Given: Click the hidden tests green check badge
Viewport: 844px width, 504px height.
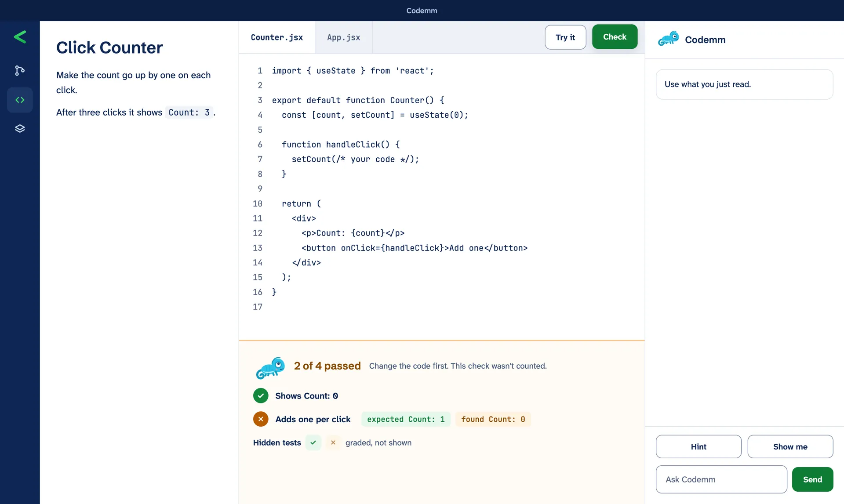Looking at the screenshot, I should (x=313, y=442).
